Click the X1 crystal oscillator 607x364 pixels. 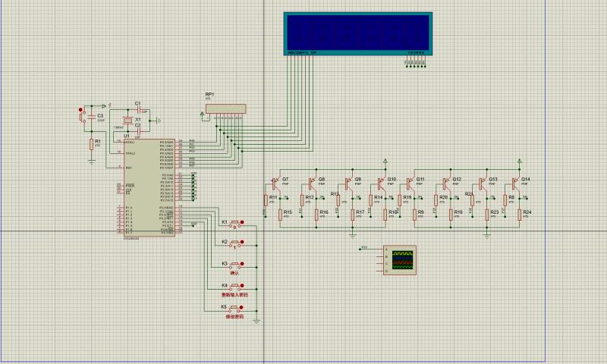pos(127,121)
